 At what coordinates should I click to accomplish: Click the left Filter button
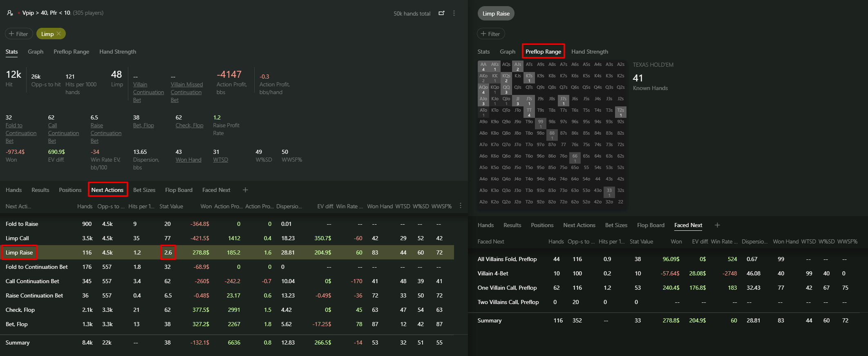(x=19, y=34)
